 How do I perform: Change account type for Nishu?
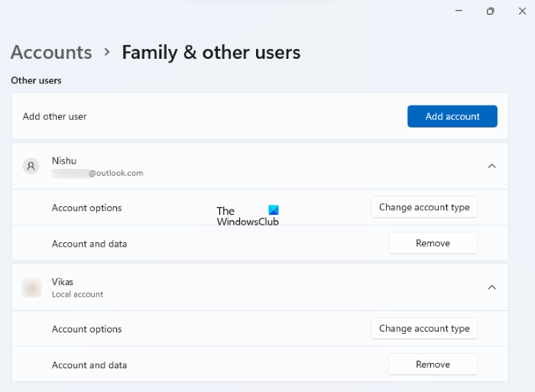click(x=424, y=207)
